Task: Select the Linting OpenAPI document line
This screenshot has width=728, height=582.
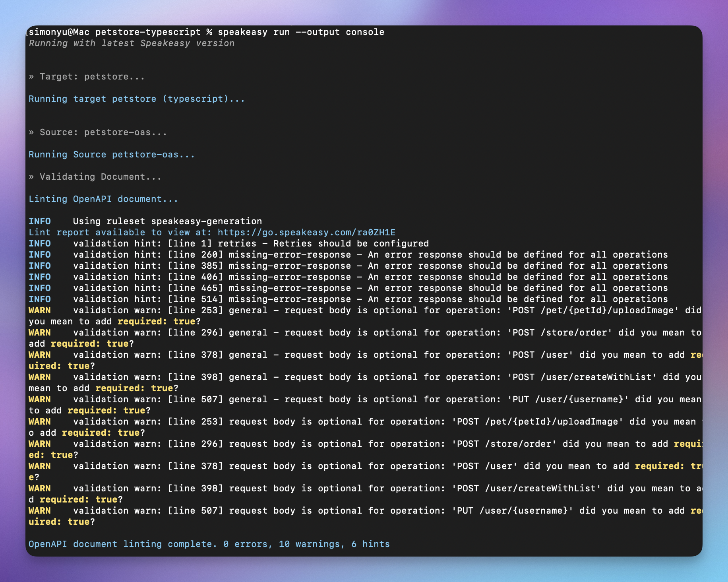Action: (x=103, y=199)
